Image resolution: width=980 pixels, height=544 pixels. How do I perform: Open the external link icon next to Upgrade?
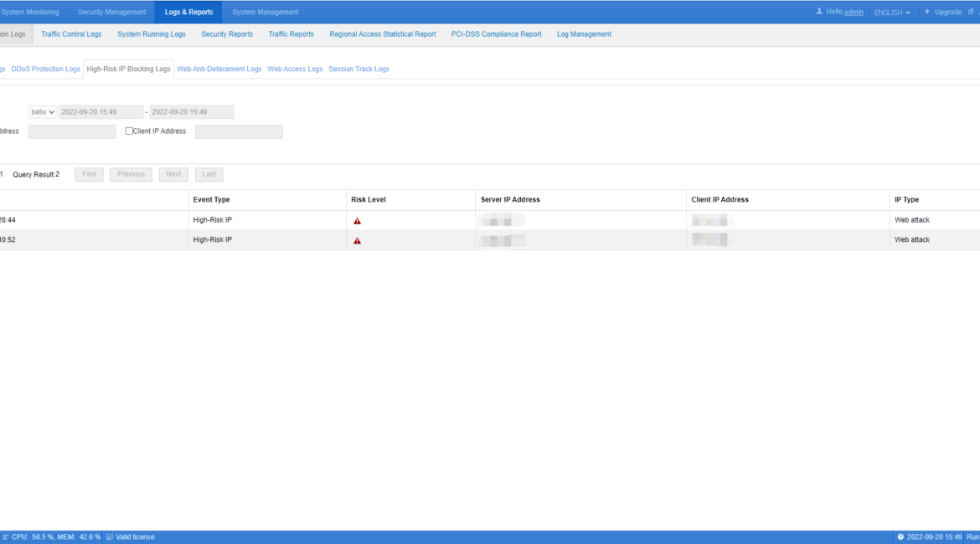point(971,11)
